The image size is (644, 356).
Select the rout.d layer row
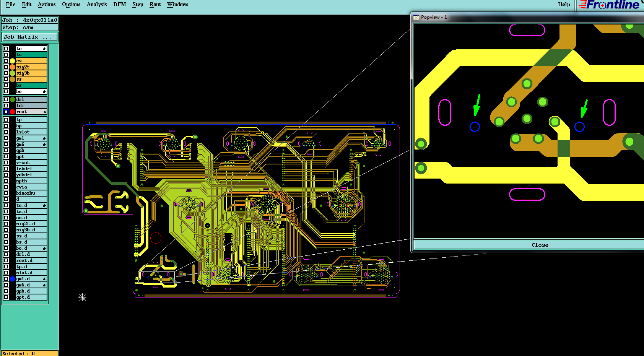(31, 260)
